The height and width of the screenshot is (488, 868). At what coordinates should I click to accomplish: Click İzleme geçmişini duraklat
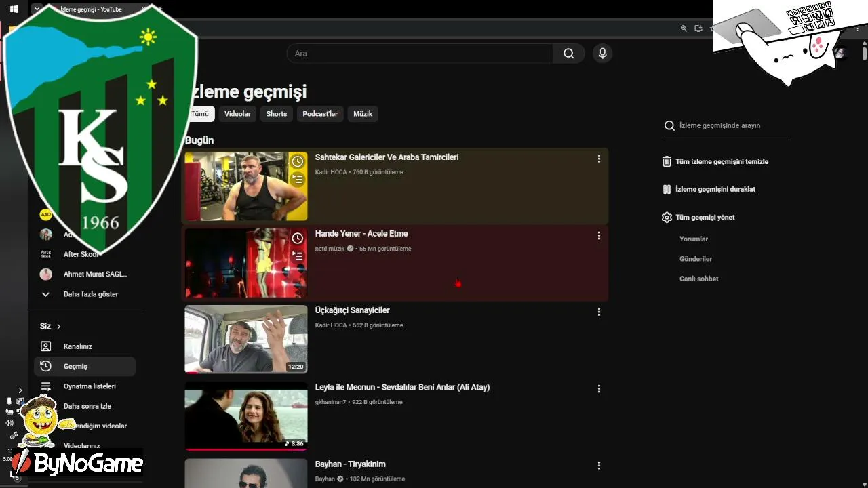coord(715,190)
